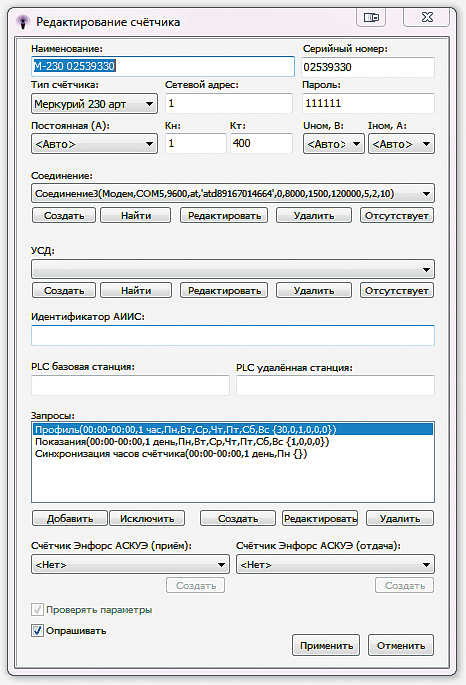Click Редактировать under Соединение
The width and height of the screenshot is (466, 685).
(224, 215)
